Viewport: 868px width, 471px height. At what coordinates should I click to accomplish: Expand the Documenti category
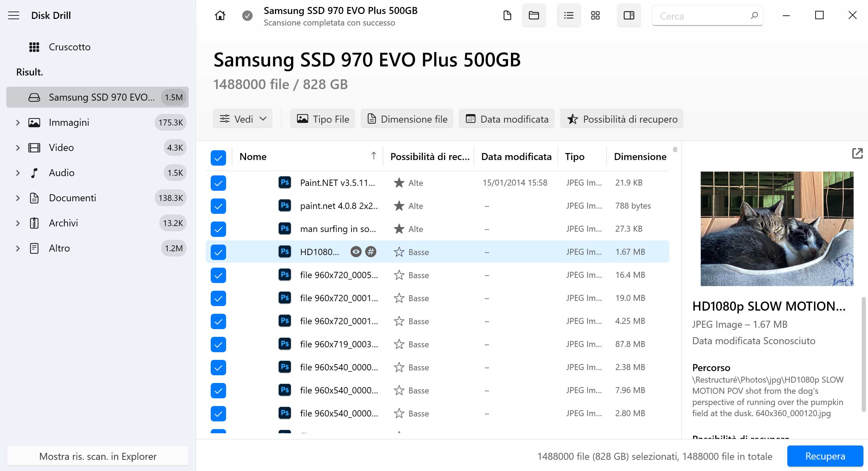(18, 198)
